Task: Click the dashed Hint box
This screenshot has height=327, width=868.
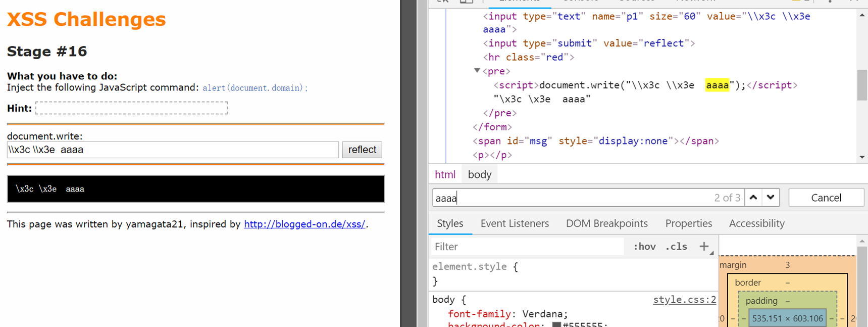Action: [132, 108]
